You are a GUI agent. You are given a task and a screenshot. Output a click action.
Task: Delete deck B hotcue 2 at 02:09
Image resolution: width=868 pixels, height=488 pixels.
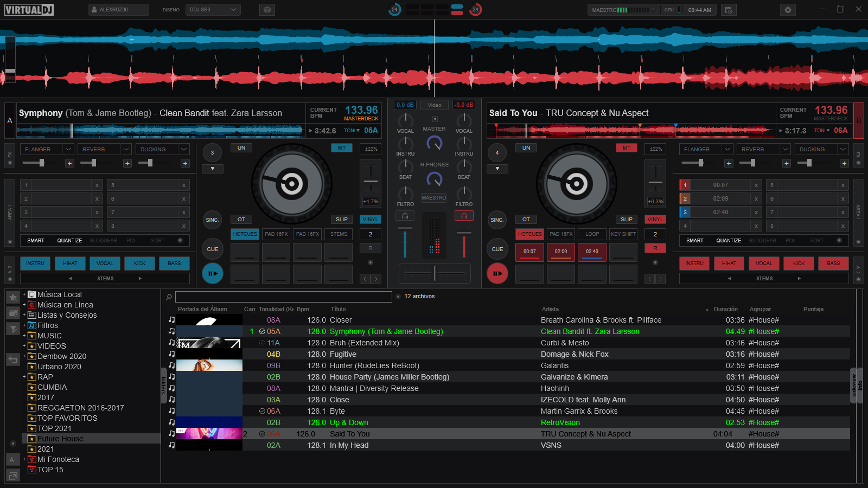[756, 199]
